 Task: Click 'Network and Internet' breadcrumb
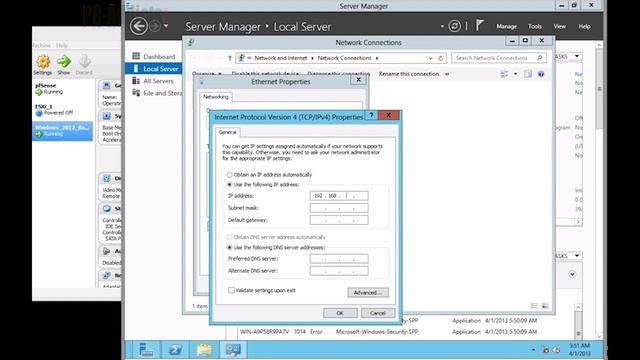[x=280, y=58]
